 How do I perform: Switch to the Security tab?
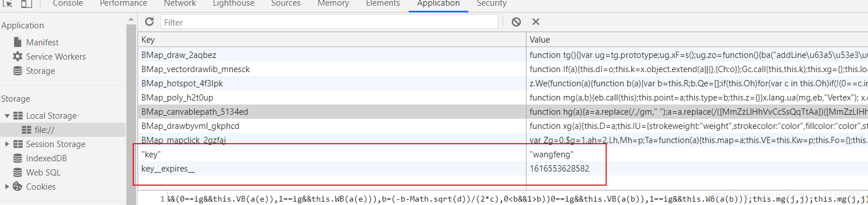pyautogui.click(x=492, y=4)
